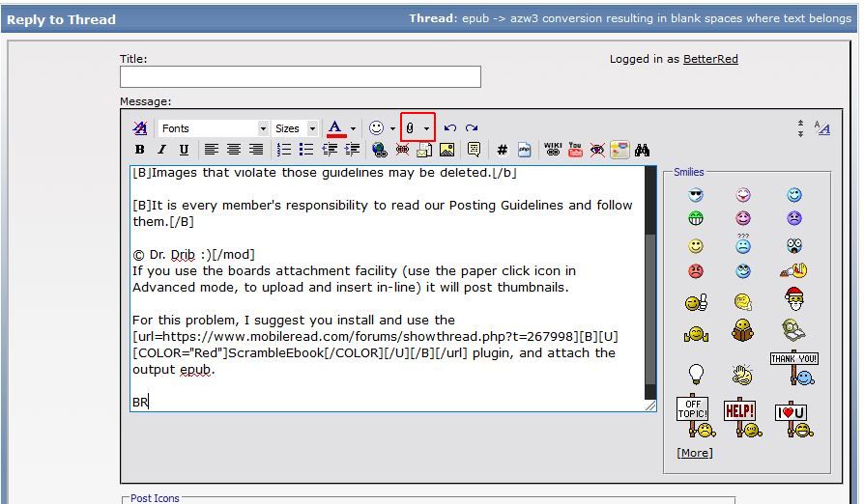
Task: Insert the waving hand smiley
Action: (743, 375)
